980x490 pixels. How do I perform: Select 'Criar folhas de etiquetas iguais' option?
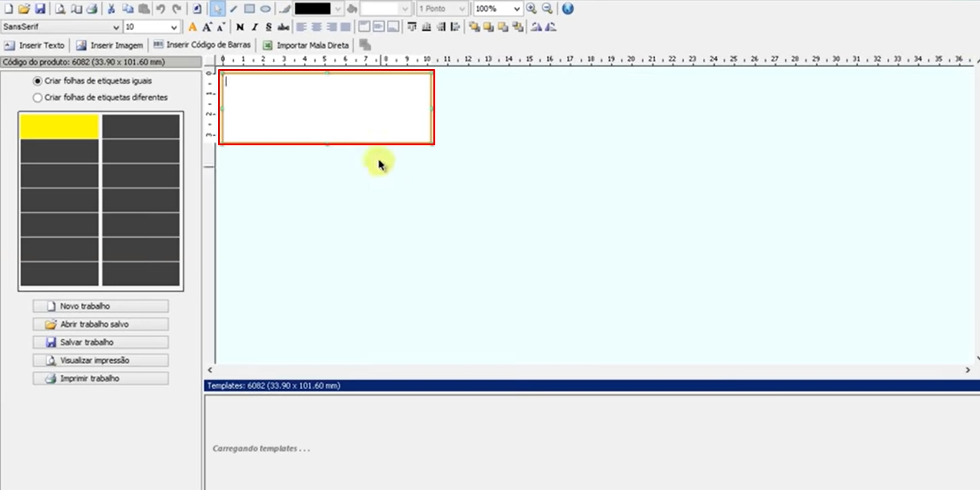pos(38,81)
